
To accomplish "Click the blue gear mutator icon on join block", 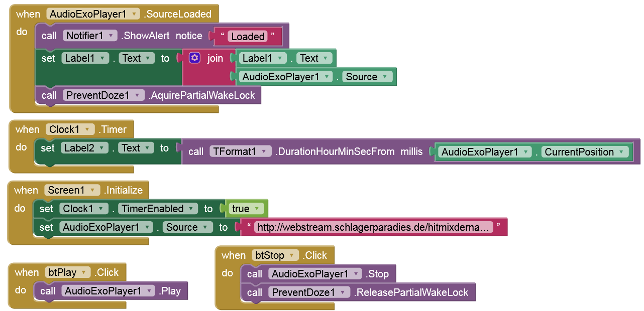I will (x=195, y=58).
